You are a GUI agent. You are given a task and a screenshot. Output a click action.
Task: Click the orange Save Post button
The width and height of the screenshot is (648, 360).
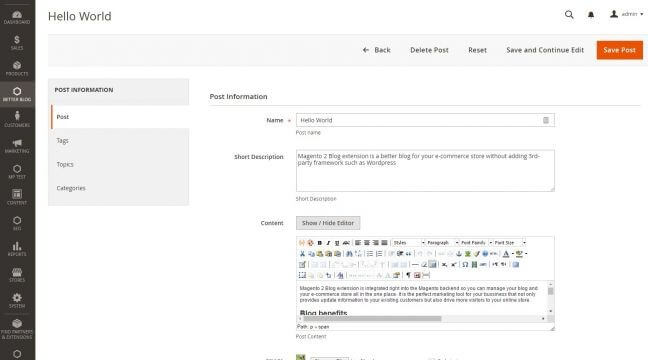point(619,50)
